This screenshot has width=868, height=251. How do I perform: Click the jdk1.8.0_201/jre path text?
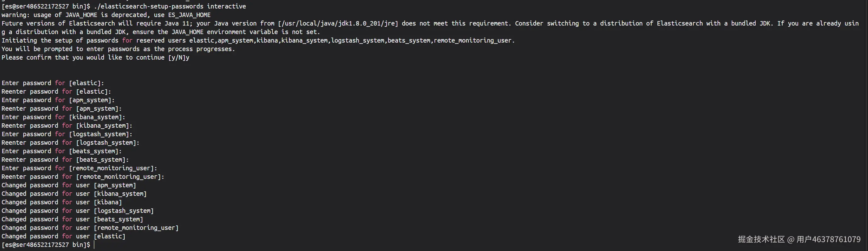point(338,23)
